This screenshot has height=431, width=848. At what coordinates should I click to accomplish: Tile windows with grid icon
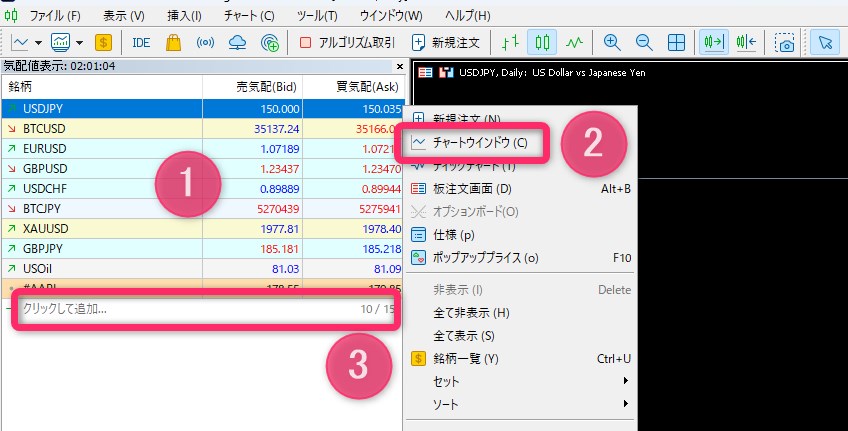pos(676,42)
